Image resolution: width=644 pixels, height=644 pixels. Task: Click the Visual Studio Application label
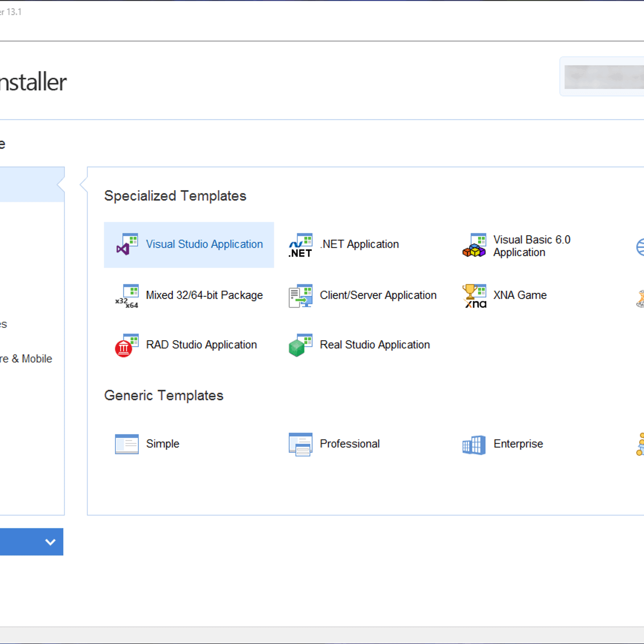(x=204, y=244)
